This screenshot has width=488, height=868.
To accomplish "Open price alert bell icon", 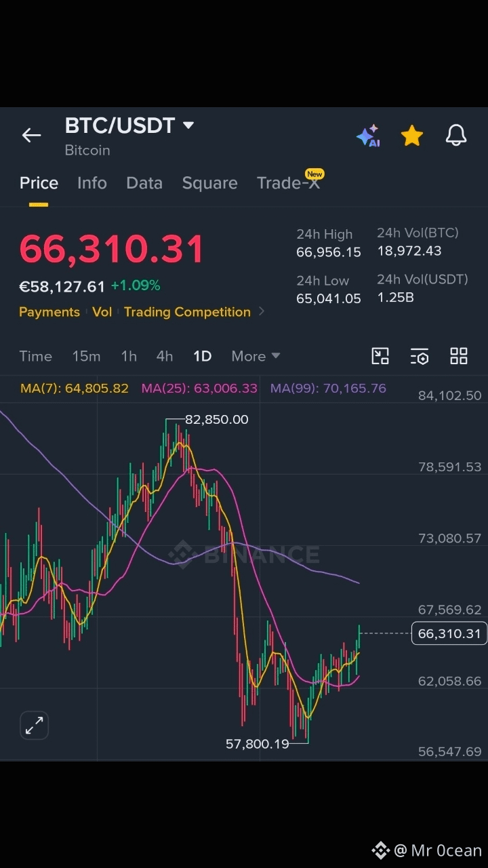I will [x=456, y=136].
